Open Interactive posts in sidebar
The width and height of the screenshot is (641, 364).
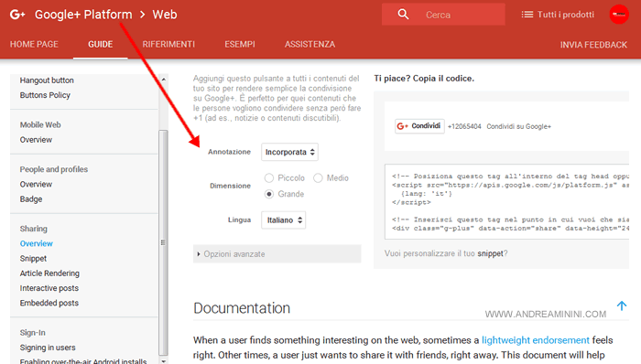[49, 288]
